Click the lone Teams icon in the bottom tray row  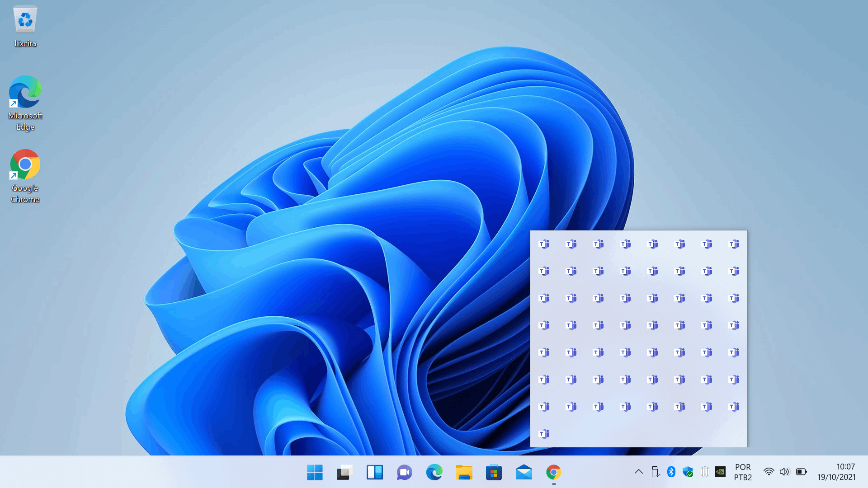click(x=544, y=434)
